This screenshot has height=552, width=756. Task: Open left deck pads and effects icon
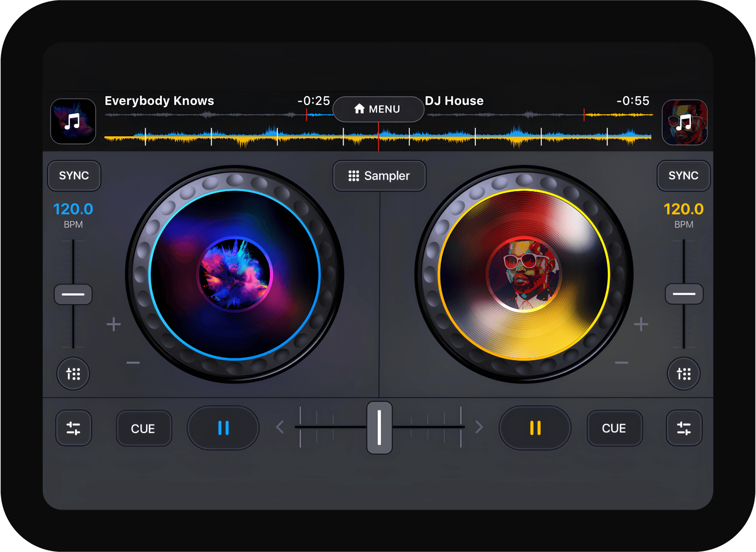[x=73, y=374]
